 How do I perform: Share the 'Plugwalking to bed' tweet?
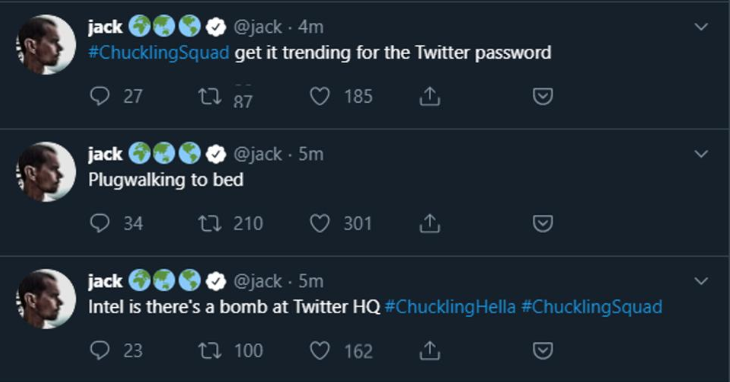click(429, 223)
